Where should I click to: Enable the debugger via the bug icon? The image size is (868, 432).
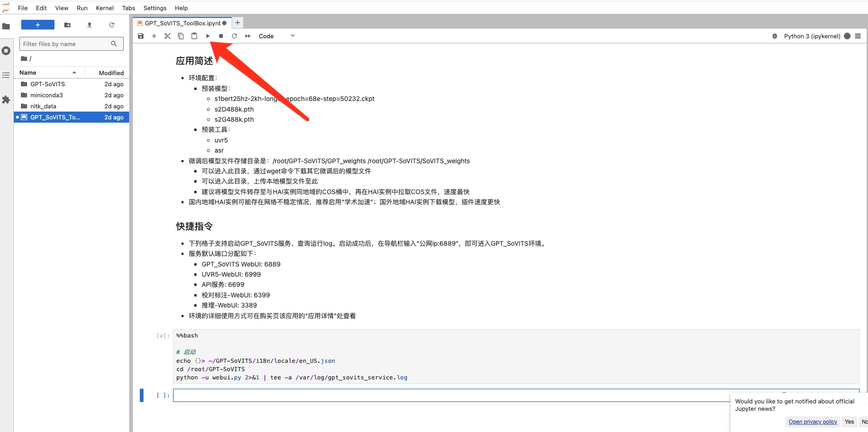[x=774, y=36]
